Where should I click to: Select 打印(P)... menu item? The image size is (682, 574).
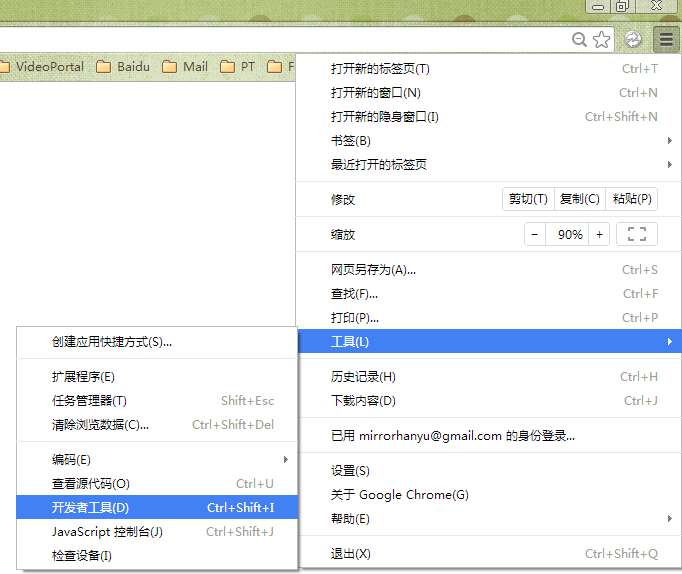(x=489, y=317)
